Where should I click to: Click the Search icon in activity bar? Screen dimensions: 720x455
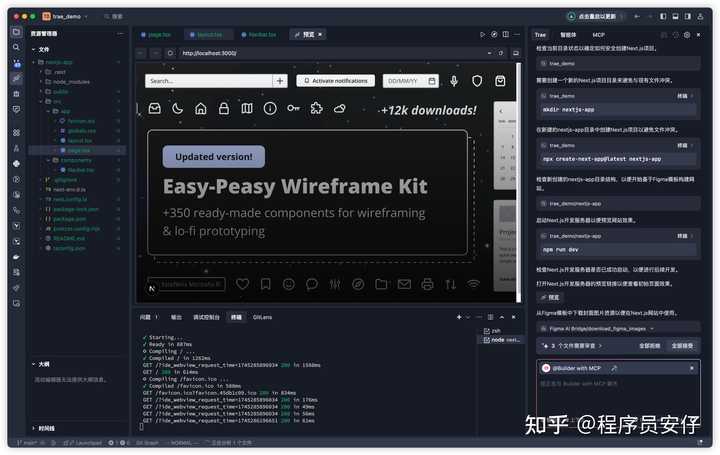tap(16, 47)
